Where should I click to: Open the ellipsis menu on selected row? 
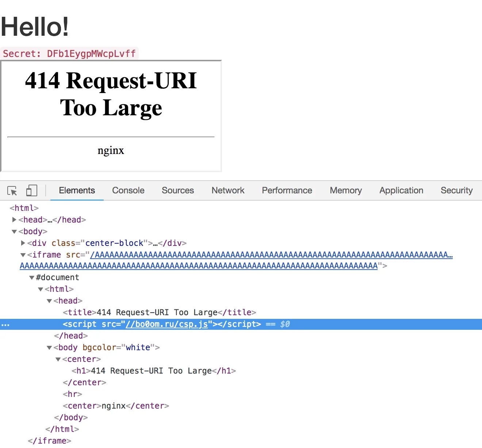click(x=5, y=324)
